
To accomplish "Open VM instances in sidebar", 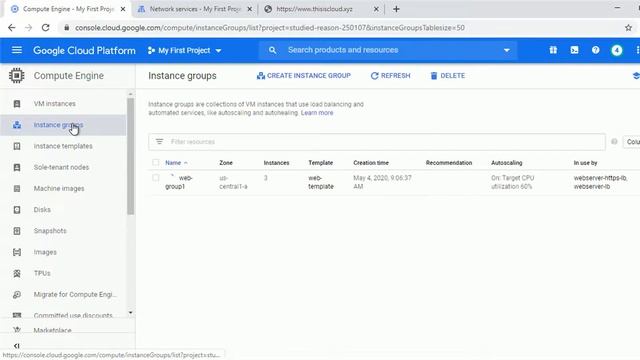I will pyautogui.click(x=55, y=104).
